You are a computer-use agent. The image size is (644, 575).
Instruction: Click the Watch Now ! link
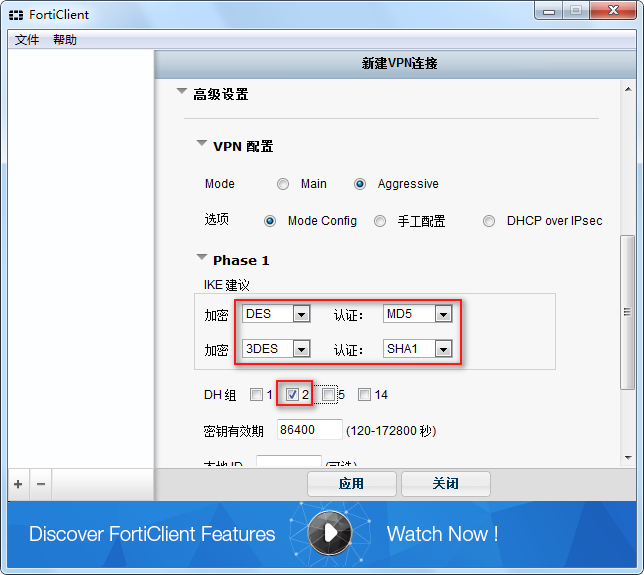coord(442,534)
